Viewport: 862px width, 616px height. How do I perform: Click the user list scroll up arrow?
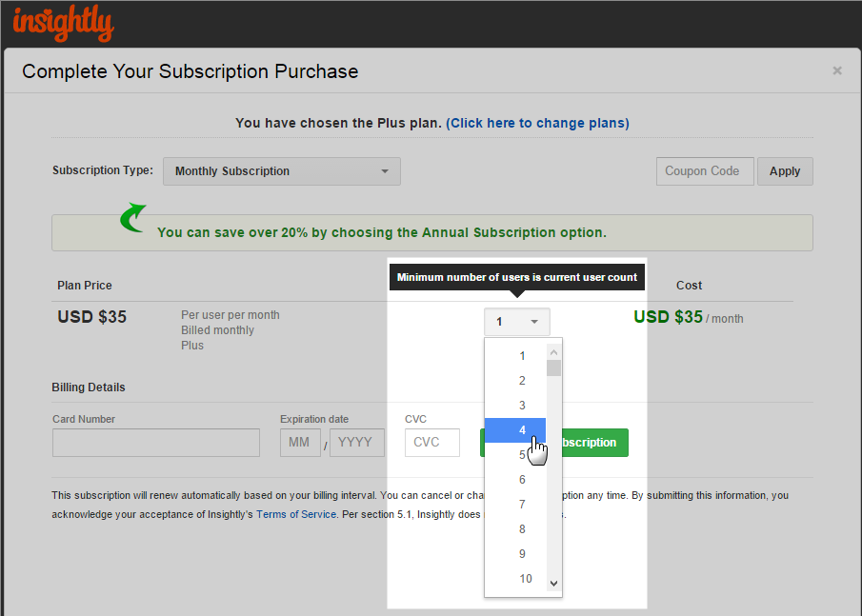[x=553, y=352]
